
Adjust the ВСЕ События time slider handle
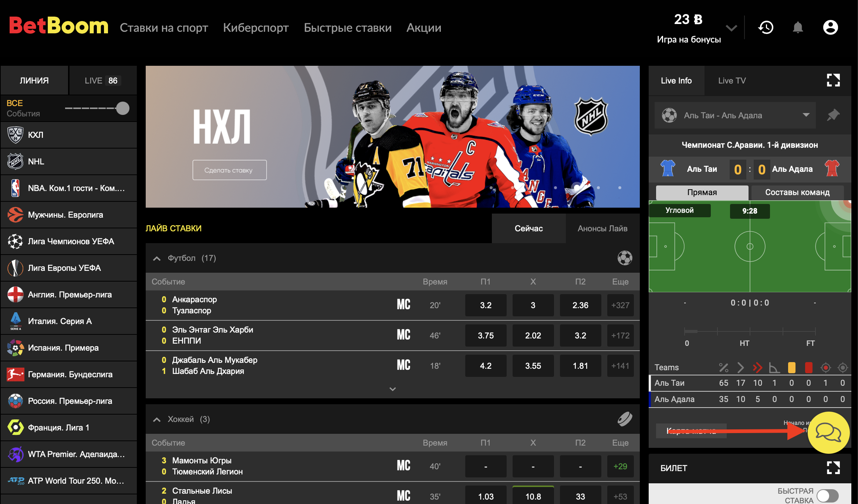pyautogui.click(x=122, y=108)
